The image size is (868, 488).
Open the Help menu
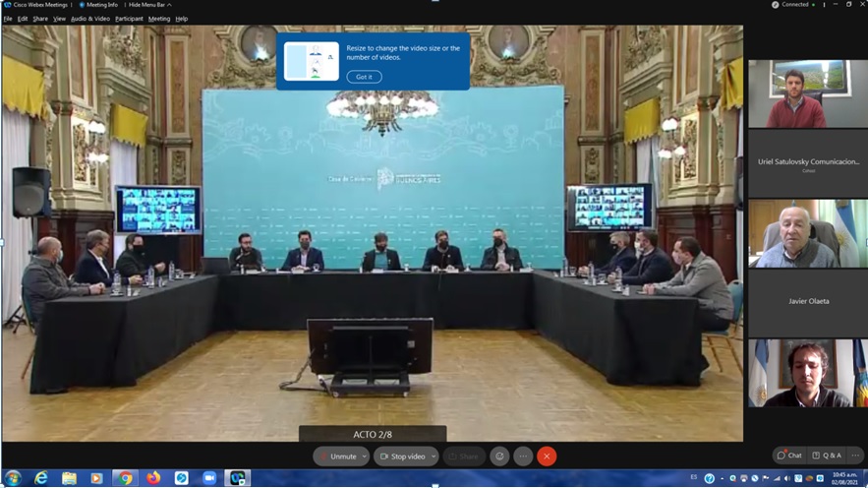[182, 19]
